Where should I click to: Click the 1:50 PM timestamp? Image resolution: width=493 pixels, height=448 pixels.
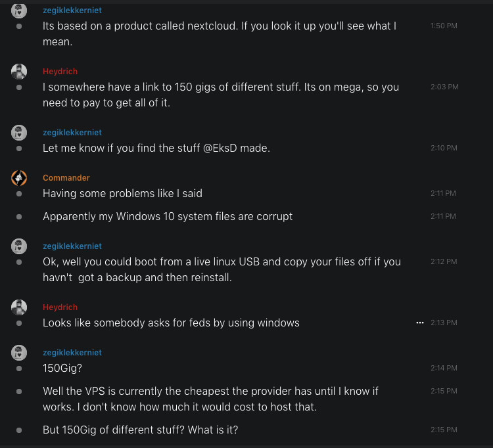444,26
